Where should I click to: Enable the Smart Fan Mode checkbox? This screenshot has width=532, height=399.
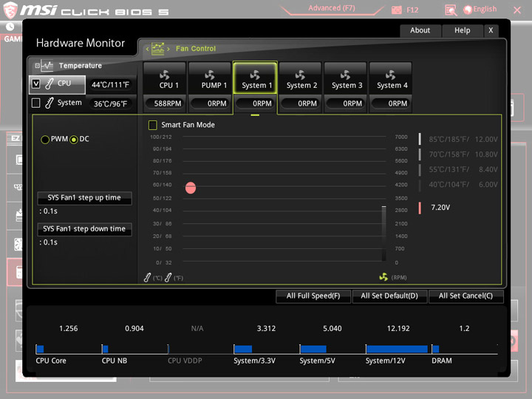[x=153, y=125]
